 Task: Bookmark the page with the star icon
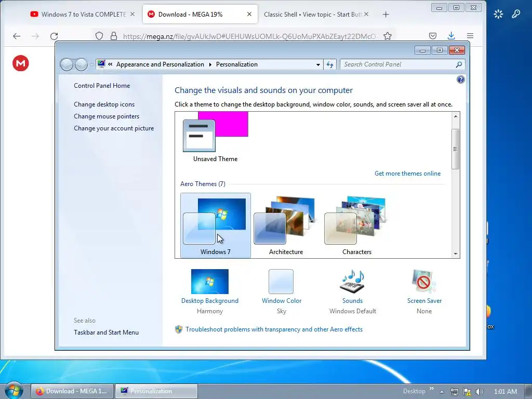(388, 36)
